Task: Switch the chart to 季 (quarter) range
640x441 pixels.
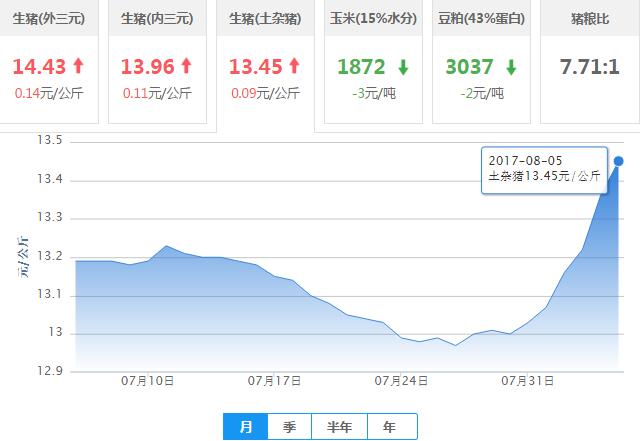Action: click(290, 427)
